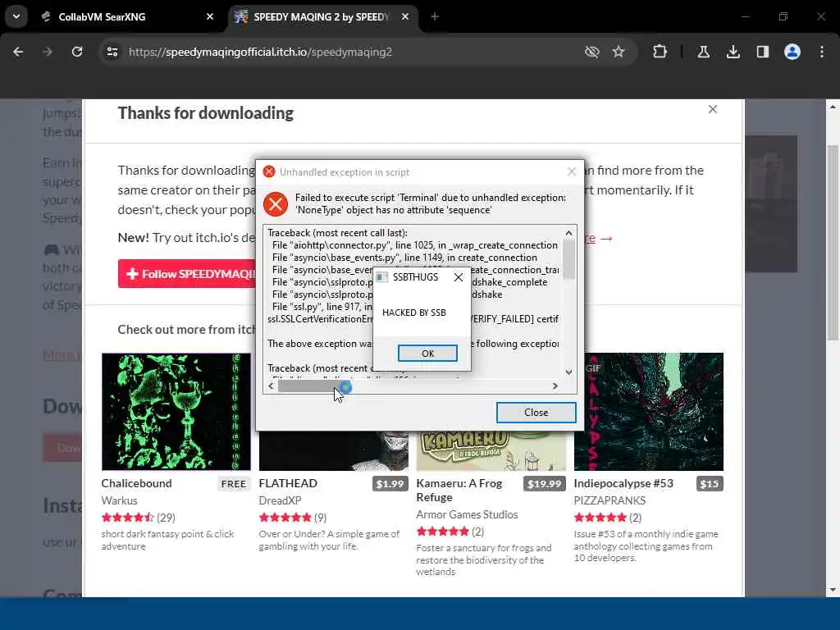Click the $15 price tag
This screenshot has height=630, width=840.
[710, 484]
